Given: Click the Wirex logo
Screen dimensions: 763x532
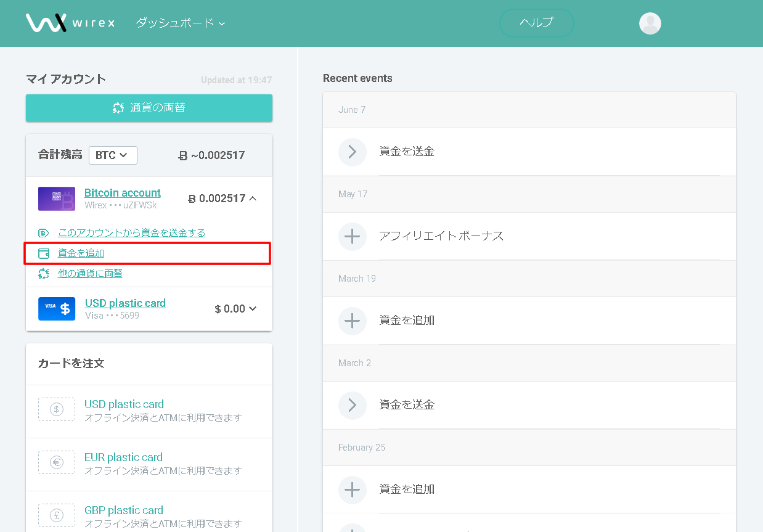Looking at the screenshot, I should (70, 23).
